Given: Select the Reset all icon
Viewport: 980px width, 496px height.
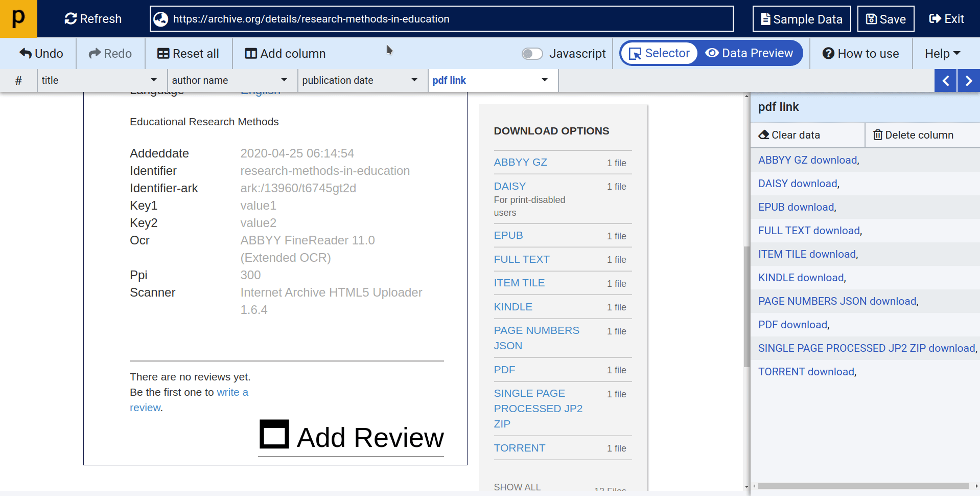Looking at the screenshot, I should click(x=163, y=53).
